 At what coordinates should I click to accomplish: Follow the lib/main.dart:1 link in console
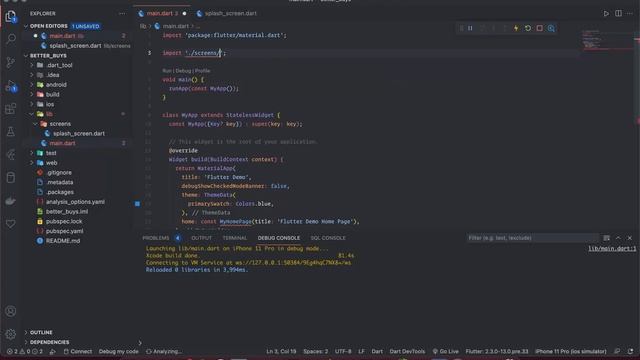pos(612,249)
